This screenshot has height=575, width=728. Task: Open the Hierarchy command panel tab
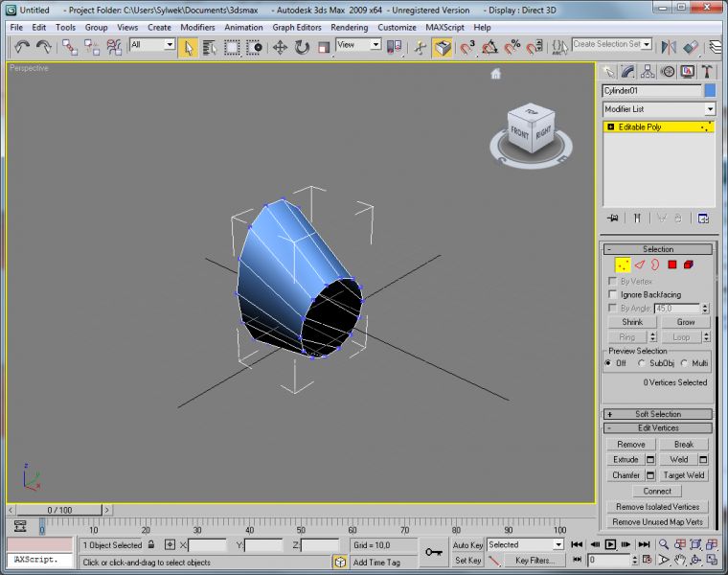tap(648, 71)
